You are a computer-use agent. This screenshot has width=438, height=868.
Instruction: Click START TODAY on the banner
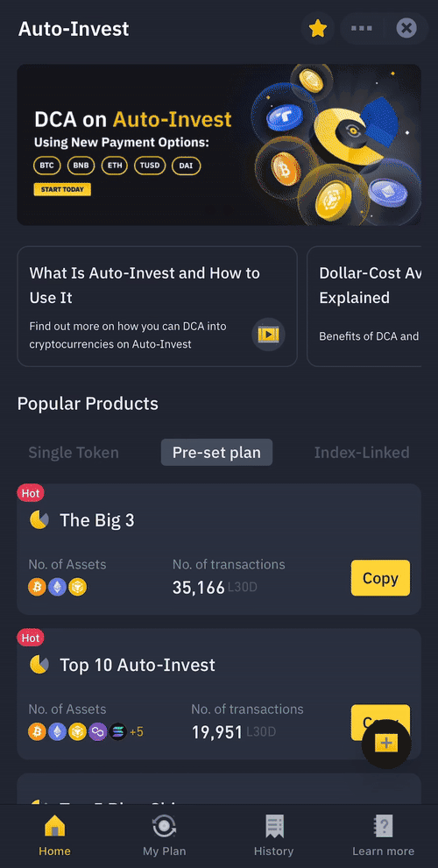(62, 189)
